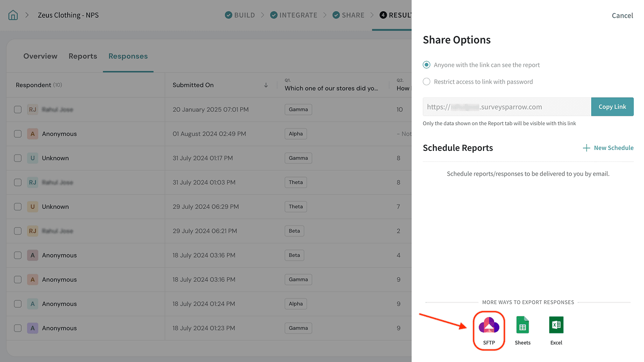Click the BUILD step checkmark icon
This screenshot has height=362, width=644.
pos(229,15)
